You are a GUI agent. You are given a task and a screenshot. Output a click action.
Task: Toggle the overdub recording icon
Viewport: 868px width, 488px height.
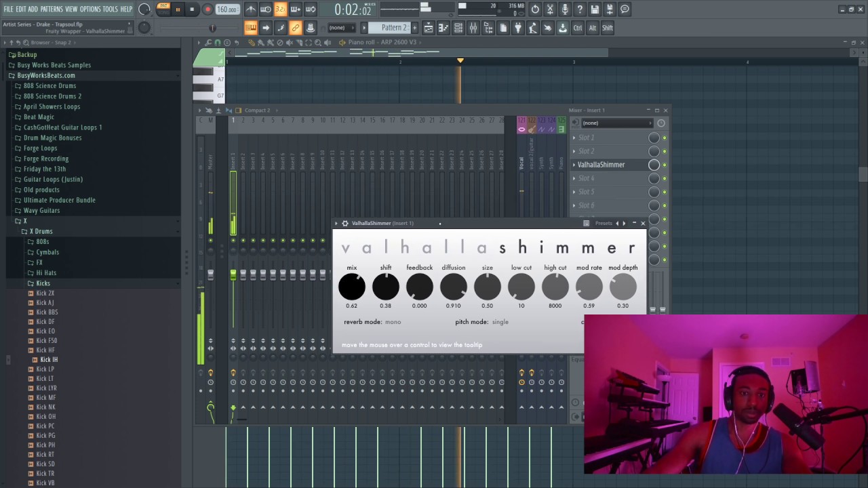tap(295, 9)
